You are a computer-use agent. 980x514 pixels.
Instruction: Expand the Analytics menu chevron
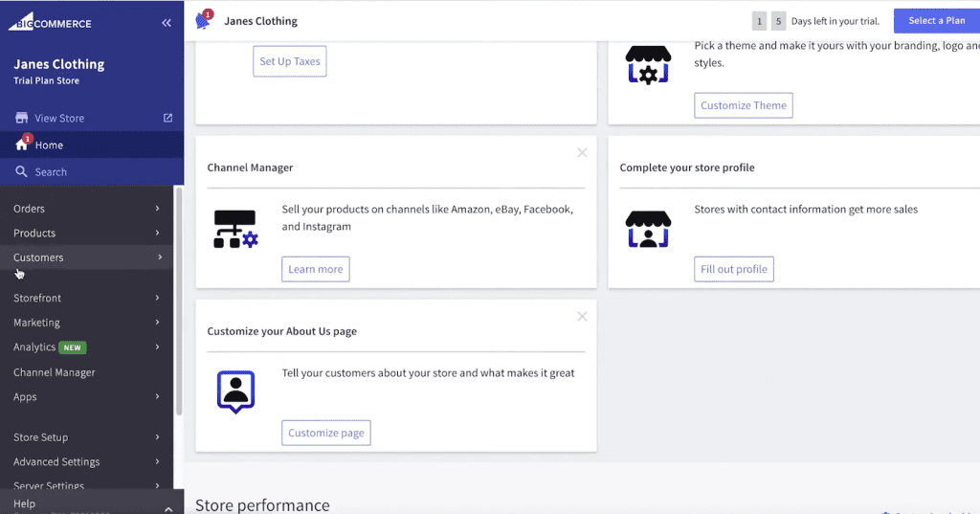click(x=158, y=346)
